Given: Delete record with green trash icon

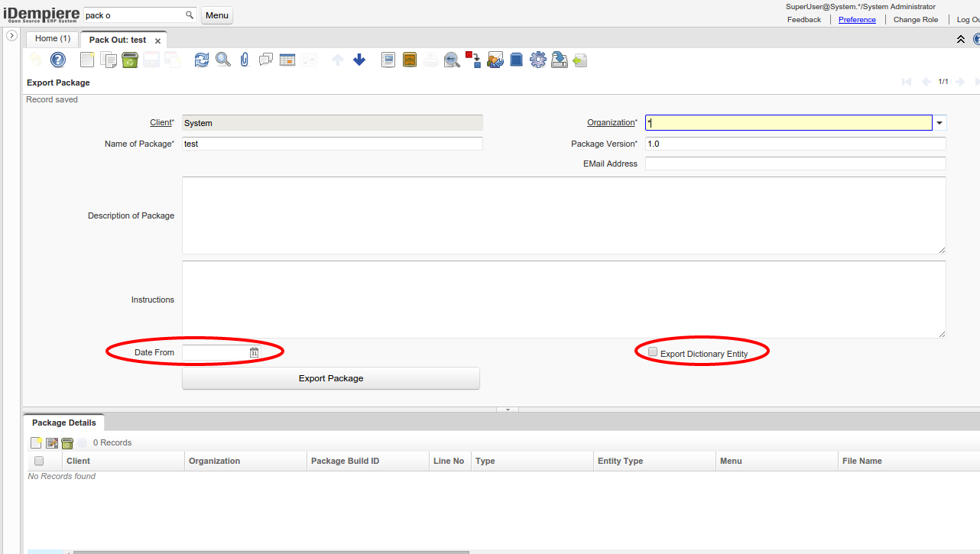Looking at the screenshot, I should (x=130, y=60).
